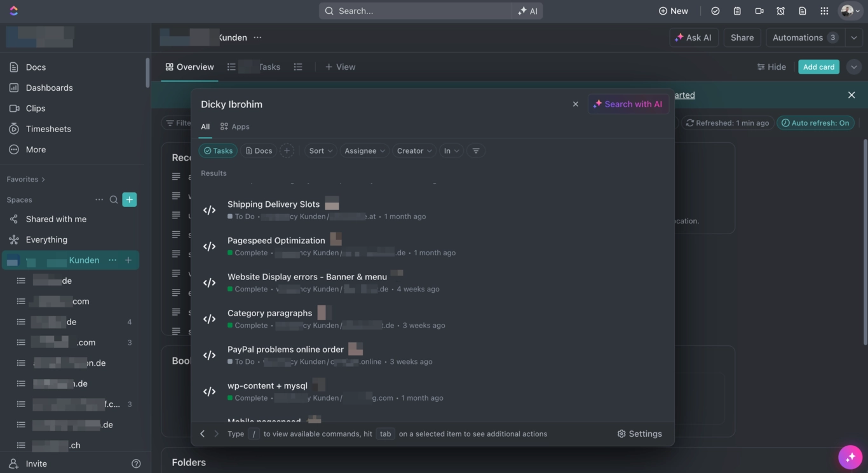Switch to the Apps tab in search

click(234, 126)
